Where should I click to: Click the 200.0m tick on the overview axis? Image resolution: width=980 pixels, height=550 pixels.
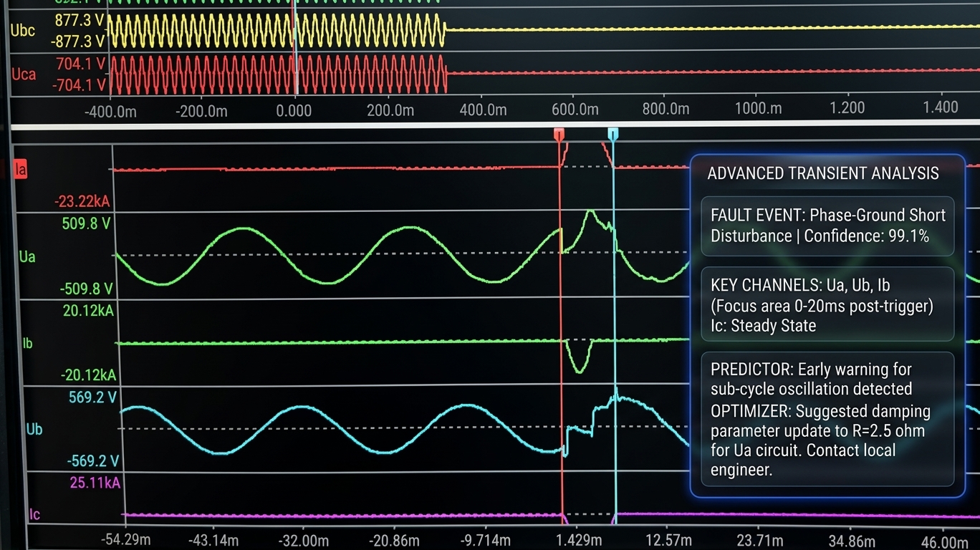[389, 110]
